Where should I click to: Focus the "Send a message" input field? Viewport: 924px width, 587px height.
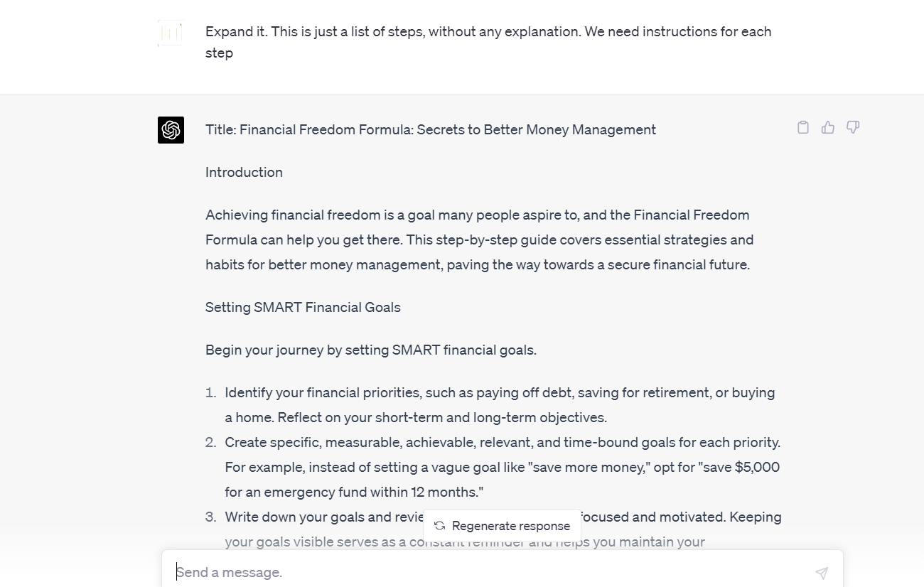click(x=490, y=572)
